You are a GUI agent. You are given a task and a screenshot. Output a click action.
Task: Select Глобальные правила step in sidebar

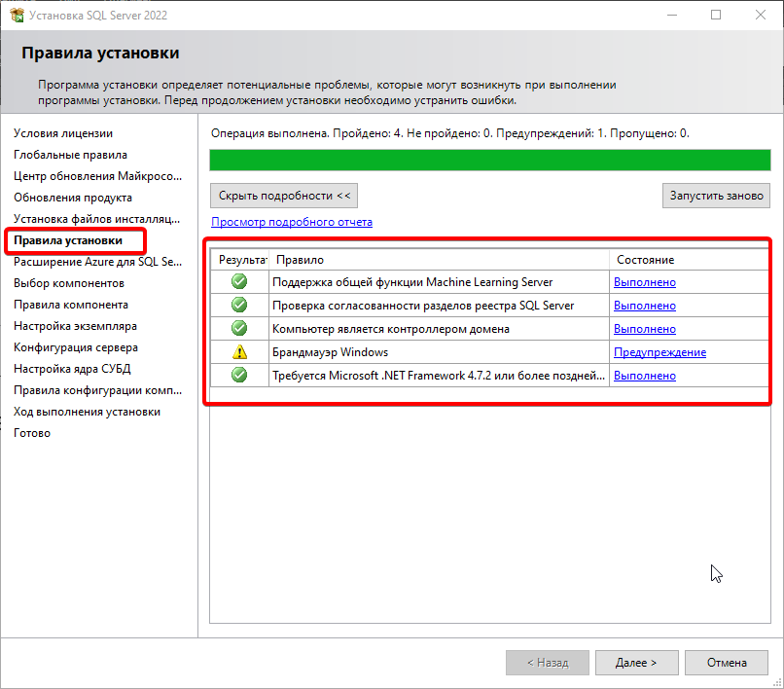tap(70, 155)
